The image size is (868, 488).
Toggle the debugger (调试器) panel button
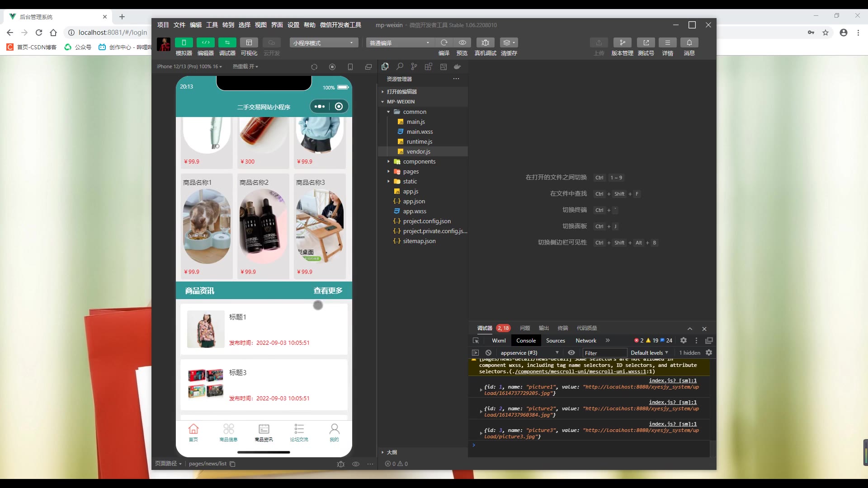point(227,42)
